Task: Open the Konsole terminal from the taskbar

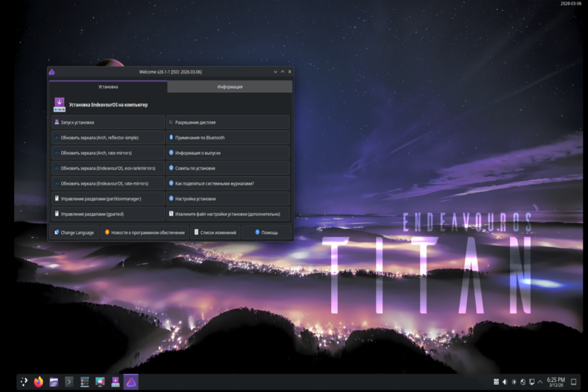Action: [69, 381]
